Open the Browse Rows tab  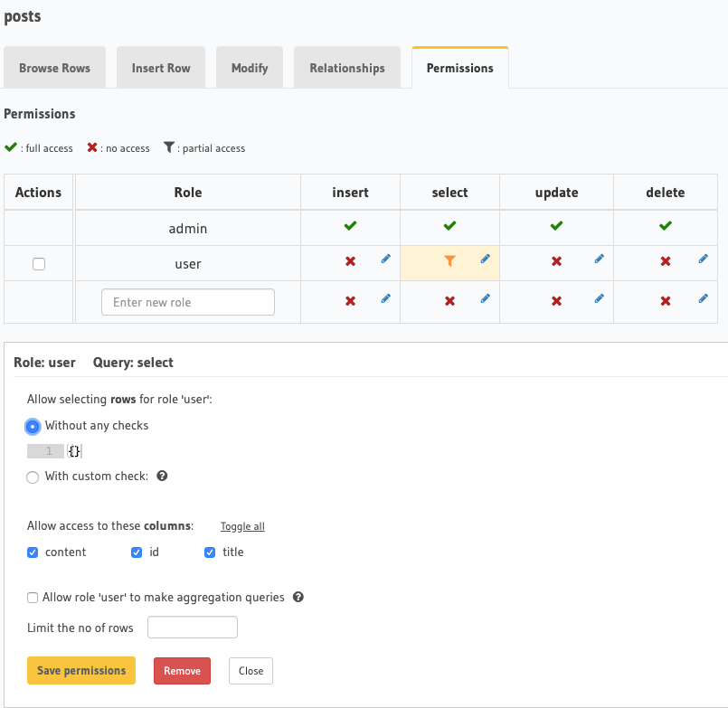55,68
